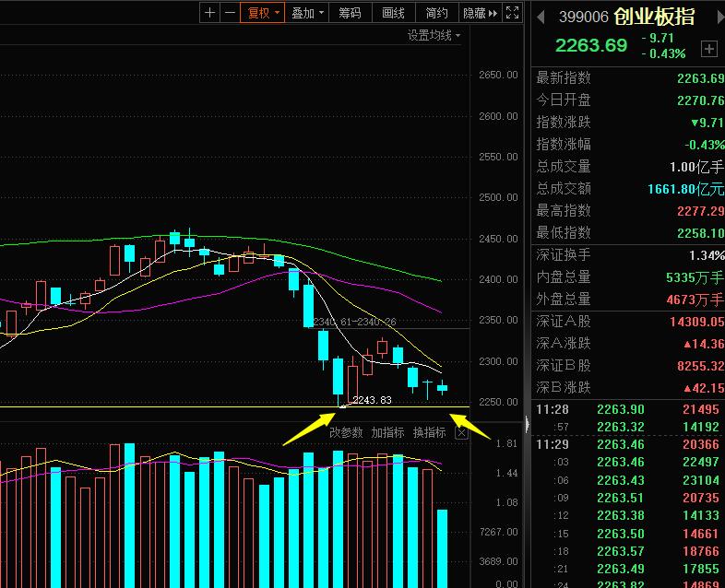Toggle 简约 simplified view
The width and height of the screenshot is (725, 588).
tap(436, 13)
